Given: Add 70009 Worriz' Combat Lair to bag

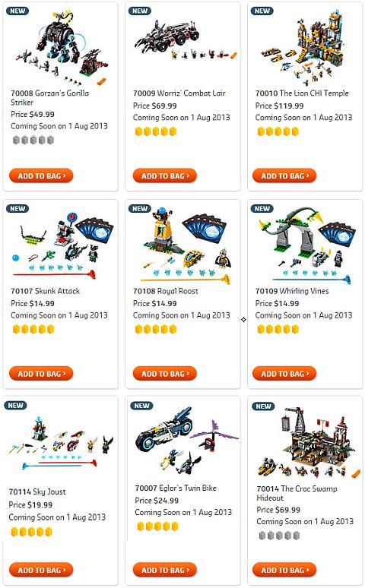Looking at the screenshot, I should click(x=165, y=175).
